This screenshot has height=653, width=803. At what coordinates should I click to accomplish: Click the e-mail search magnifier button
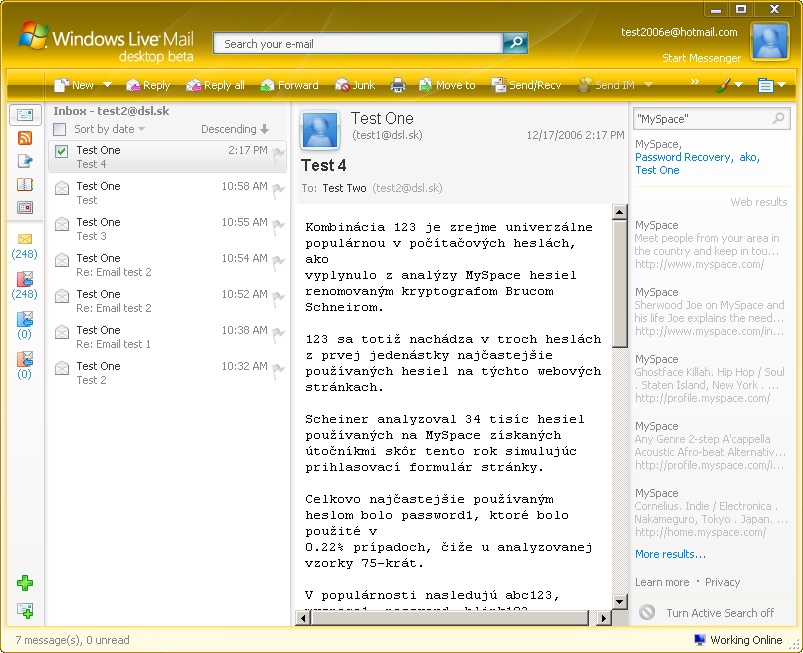pos(515,43)
